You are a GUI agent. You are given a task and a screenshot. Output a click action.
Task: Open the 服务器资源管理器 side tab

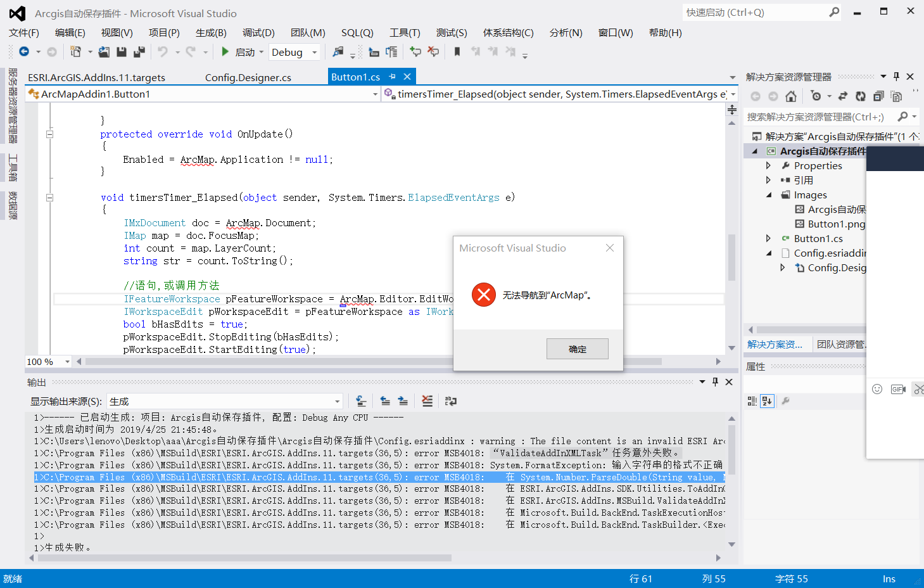[13, 106]
